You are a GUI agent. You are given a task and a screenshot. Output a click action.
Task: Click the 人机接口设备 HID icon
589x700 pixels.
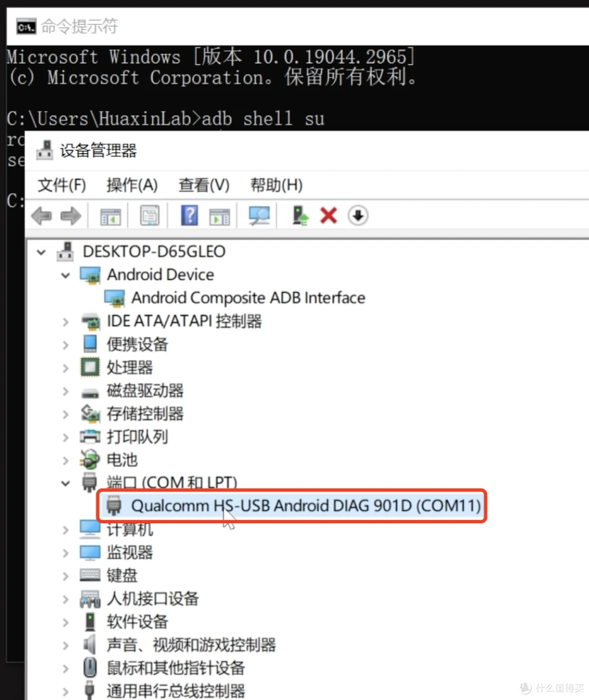coord(90,599)
